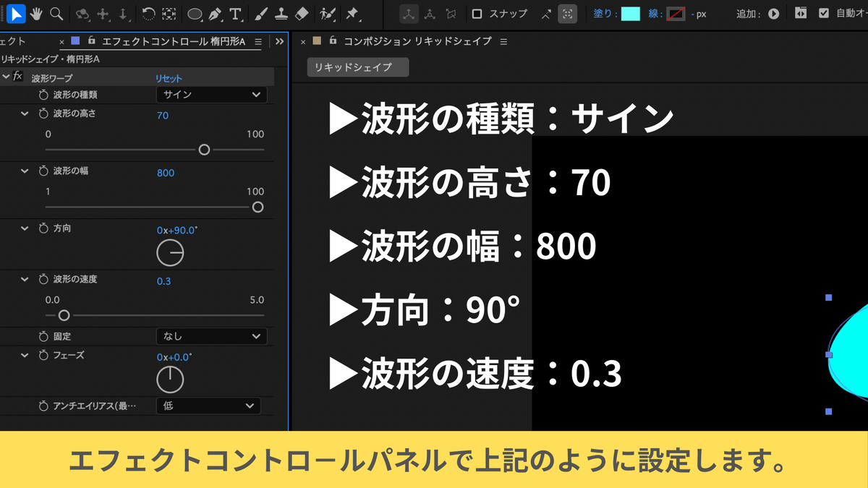Open アンチエイリアス dropdown showing 低
868x488 pixels.
point(208,406)
